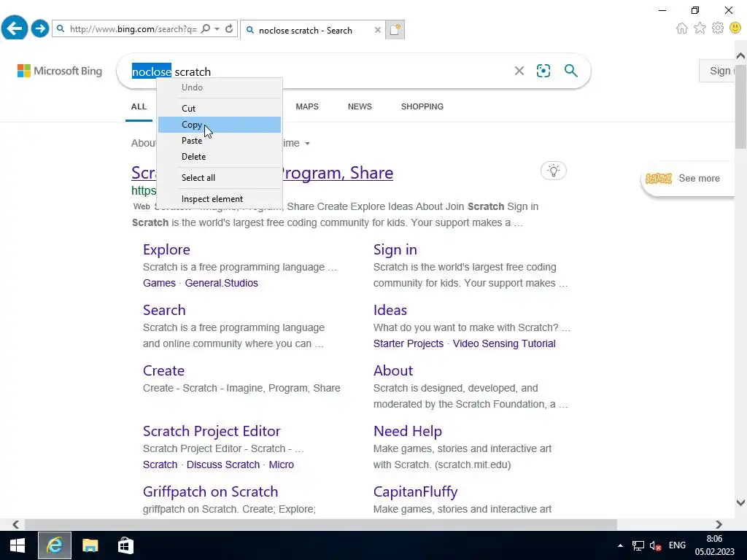This screenshot has width=747, height=560.
Task: Open the About sitelink
Action: 393,370
